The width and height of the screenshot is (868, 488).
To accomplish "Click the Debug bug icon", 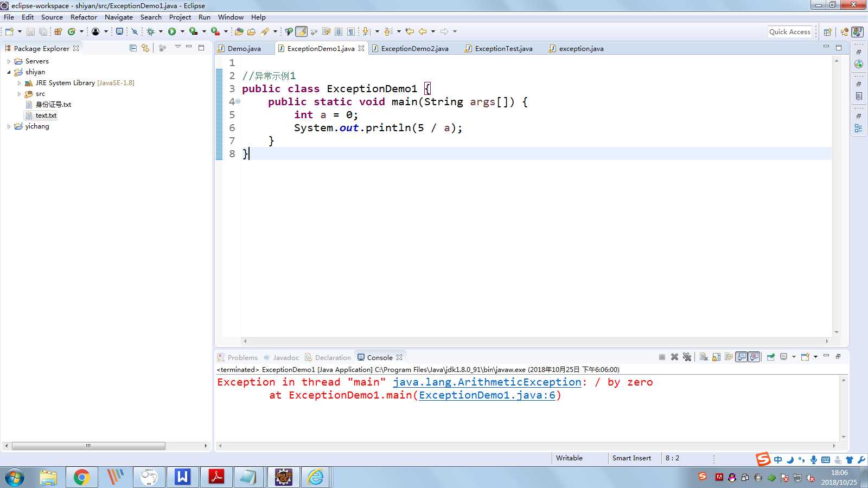I will tap(150, 31).
